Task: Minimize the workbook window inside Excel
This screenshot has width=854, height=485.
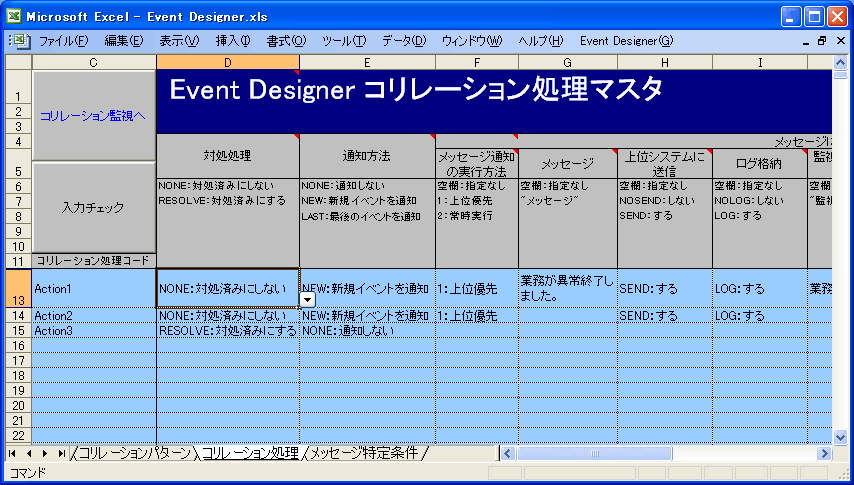Action: [x=806, y=41]
